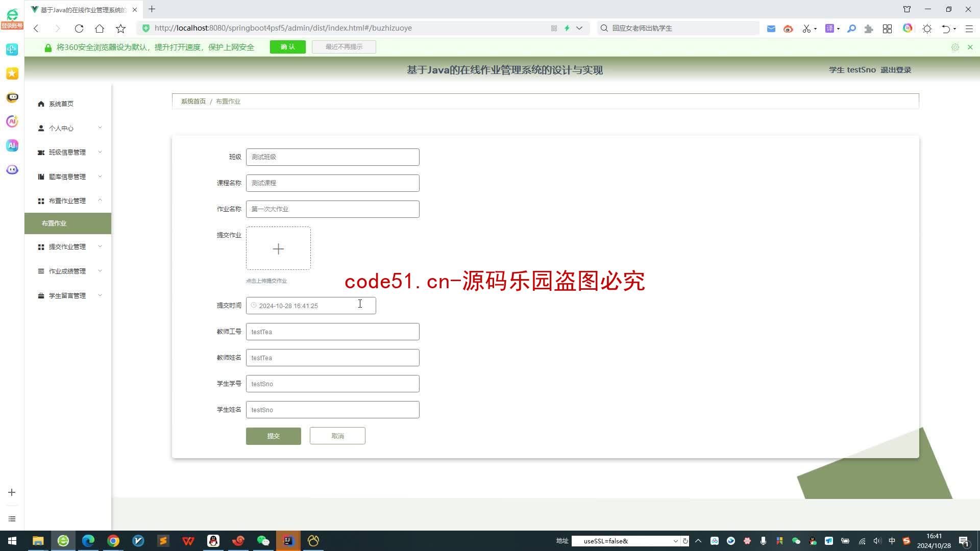Open Chrome from taskbar

tap(113, 541)
